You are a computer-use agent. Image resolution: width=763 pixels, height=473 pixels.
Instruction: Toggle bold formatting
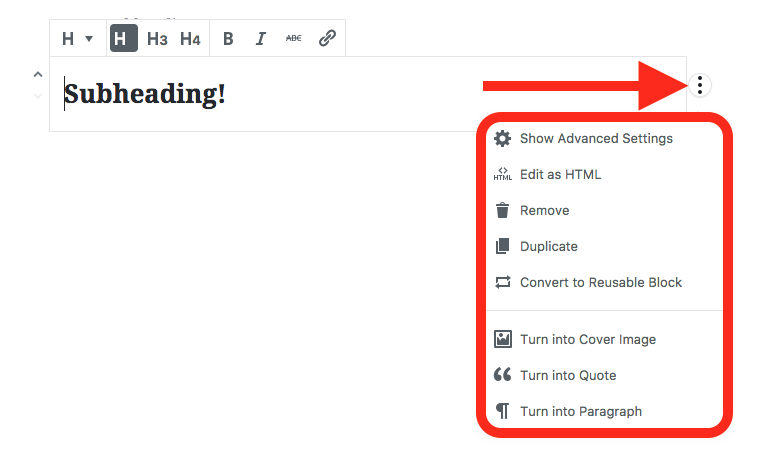pyautogui.click(x=228, y=39)
